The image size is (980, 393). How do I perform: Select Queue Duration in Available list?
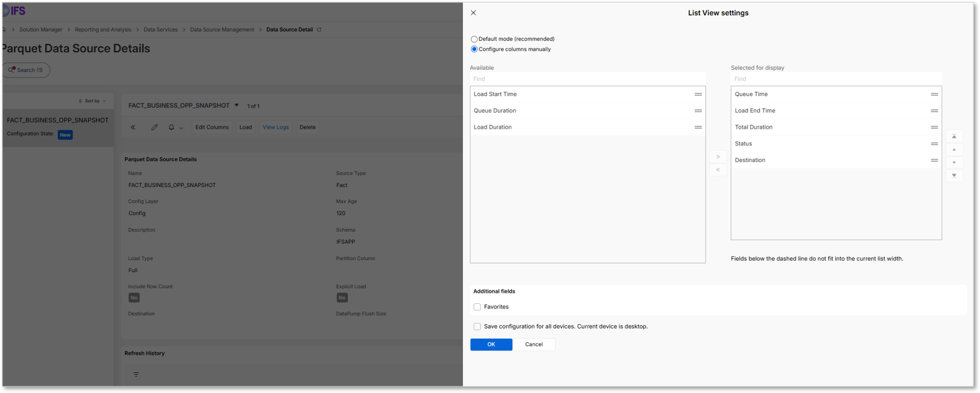pyautogui.click(x=587, y=111)
